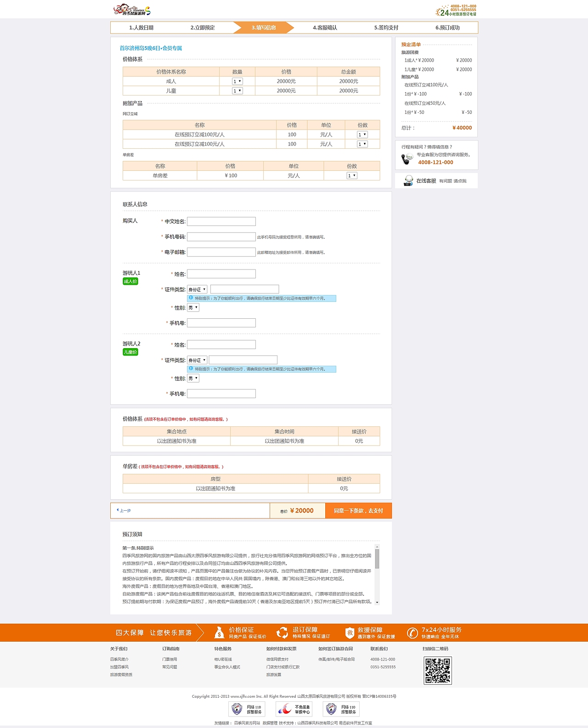588x728 pixels.
Task: Click the 电子邮箱 input field
Action: [x=221, y=252]
